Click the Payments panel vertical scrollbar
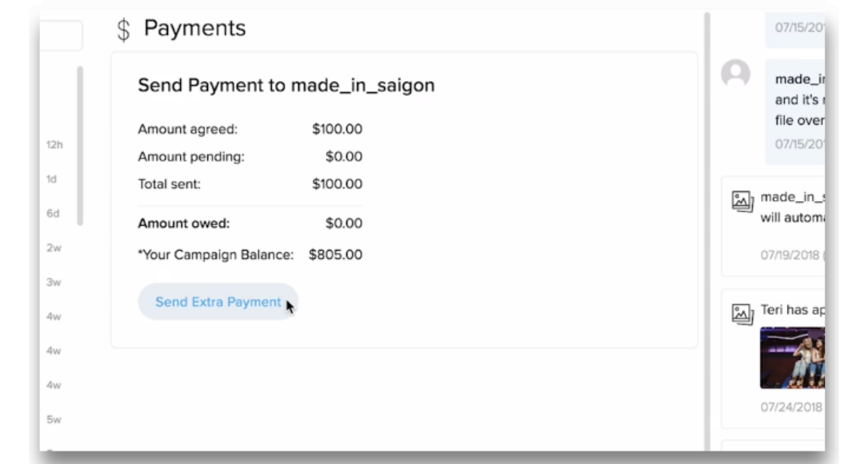868x464 pixels. (x=707, y=225)
